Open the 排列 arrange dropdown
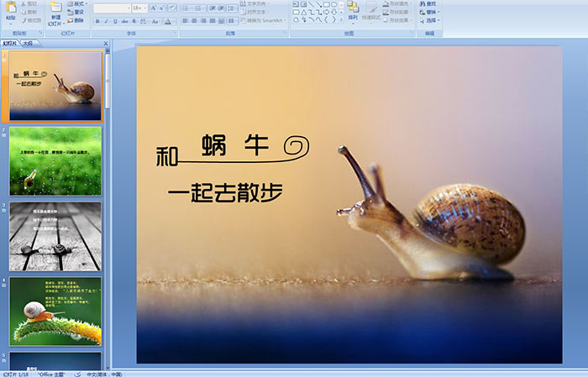 tap(353, 11)
